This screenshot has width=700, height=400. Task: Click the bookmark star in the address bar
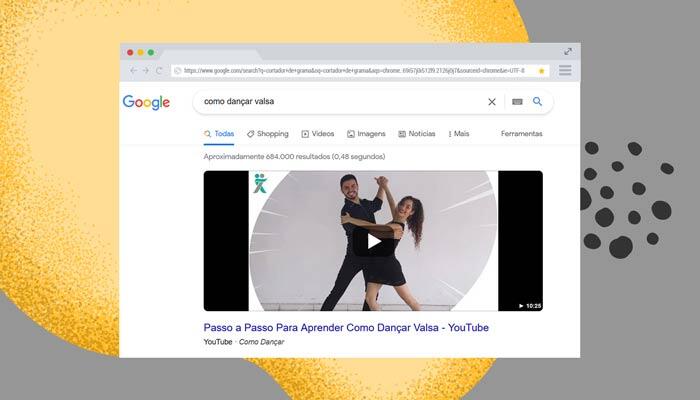542,71
